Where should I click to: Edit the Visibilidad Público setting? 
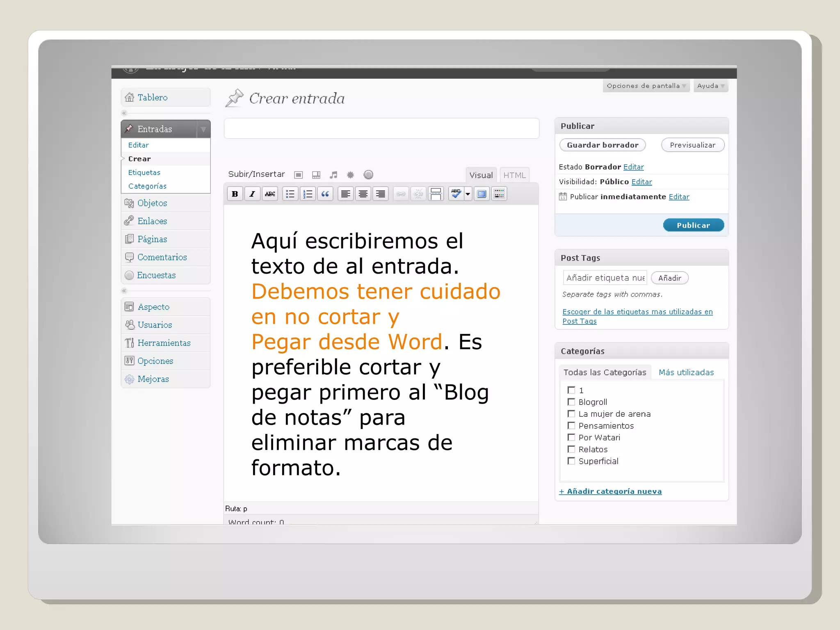coord(642,182)
